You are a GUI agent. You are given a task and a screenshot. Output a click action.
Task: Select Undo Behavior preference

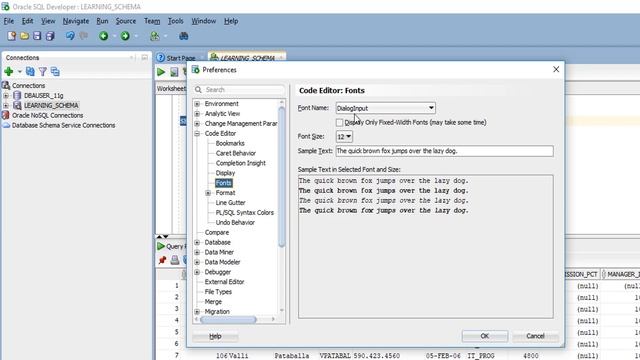coord(236,222)
